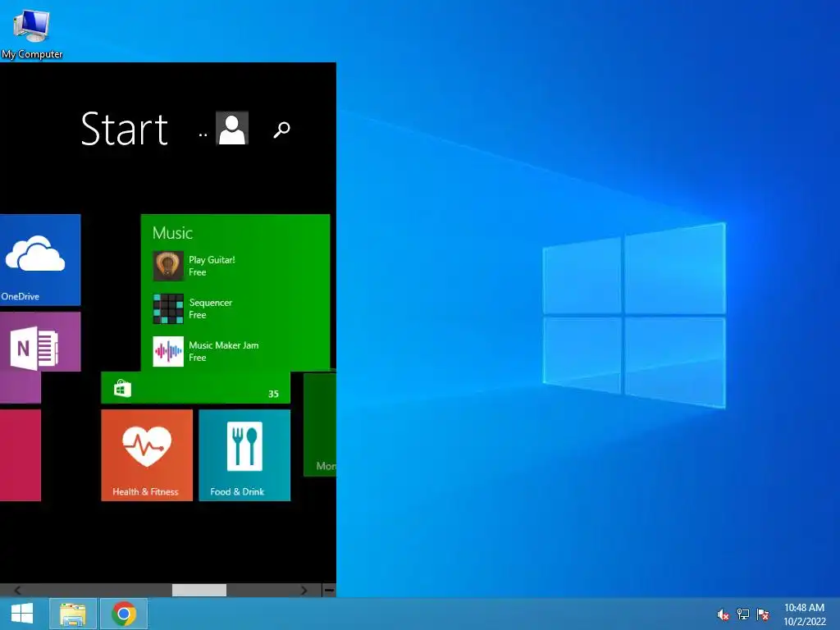Click the zoom-out minus button

click(329, 591)
